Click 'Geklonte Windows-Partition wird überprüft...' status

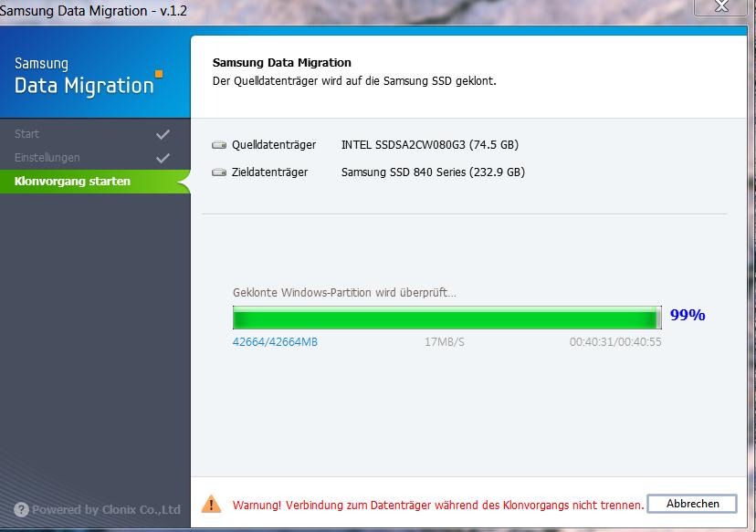tap(344, 293)
